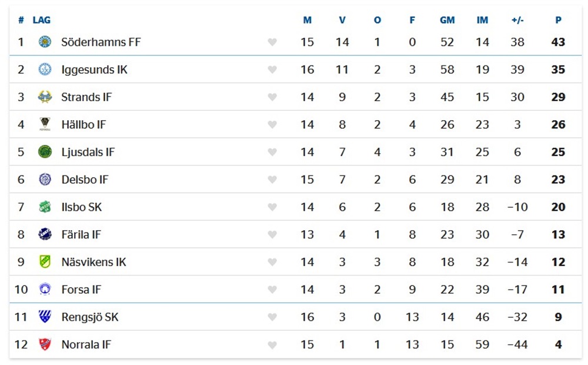The height and width of the screenshot is (365, 588).
Task: Click the Iggesunds IK club logo
Action: coord(45,69)
